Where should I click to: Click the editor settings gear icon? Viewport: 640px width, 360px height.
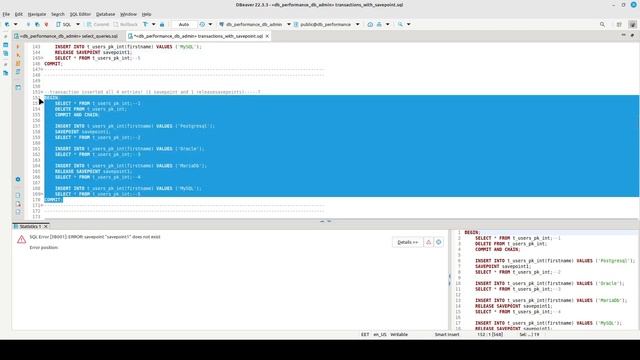click(18, 179)
